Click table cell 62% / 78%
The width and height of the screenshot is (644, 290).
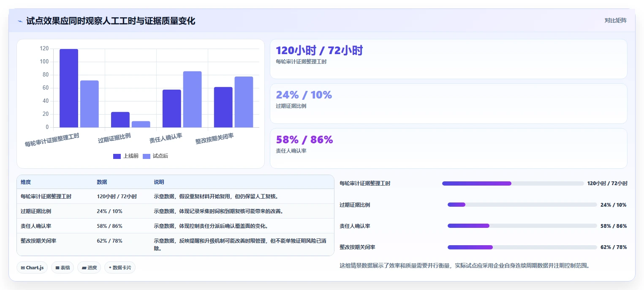[x=109, y=241]
